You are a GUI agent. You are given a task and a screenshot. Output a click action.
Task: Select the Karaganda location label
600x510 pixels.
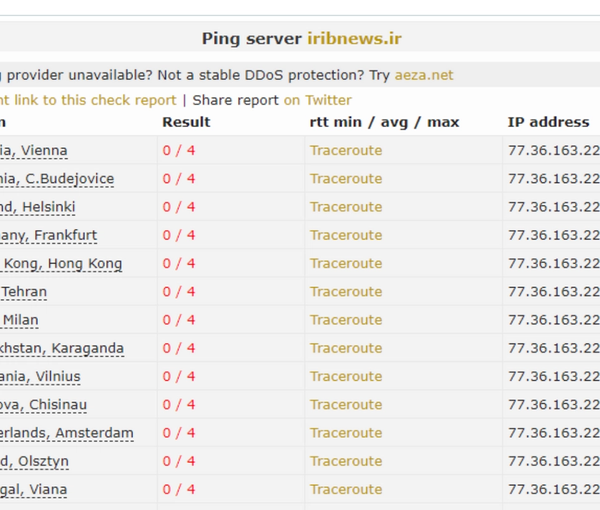coord(62,348)
